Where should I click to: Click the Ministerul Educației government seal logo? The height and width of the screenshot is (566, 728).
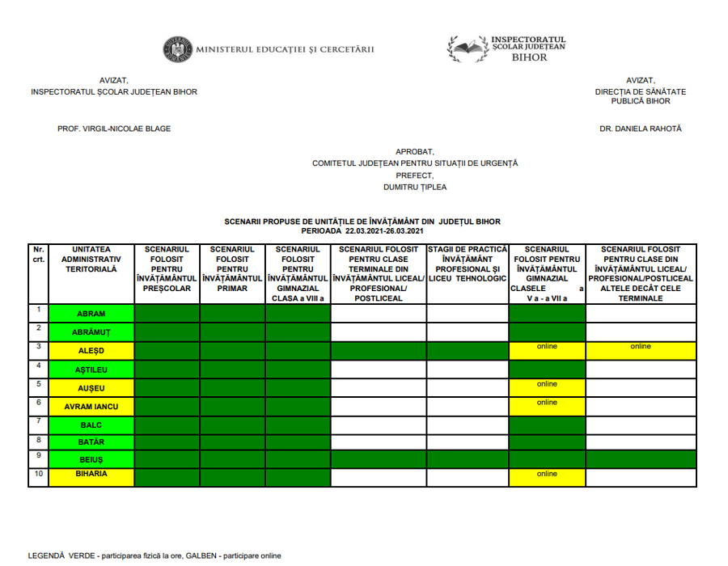click(x=177, y=49)
